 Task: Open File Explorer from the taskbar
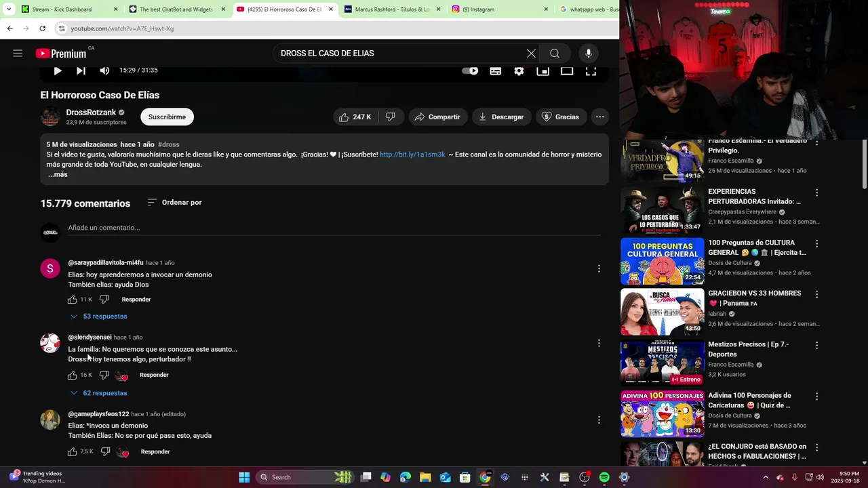tap(425, 477)
